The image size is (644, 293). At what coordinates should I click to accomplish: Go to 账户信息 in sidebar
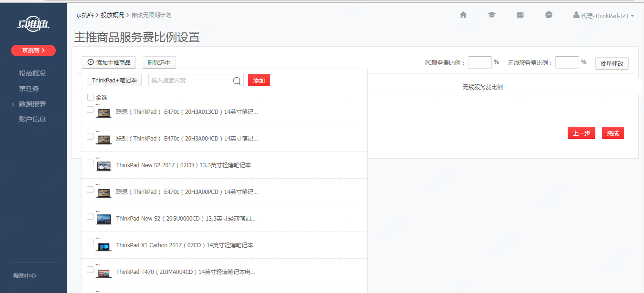(32, 119)
